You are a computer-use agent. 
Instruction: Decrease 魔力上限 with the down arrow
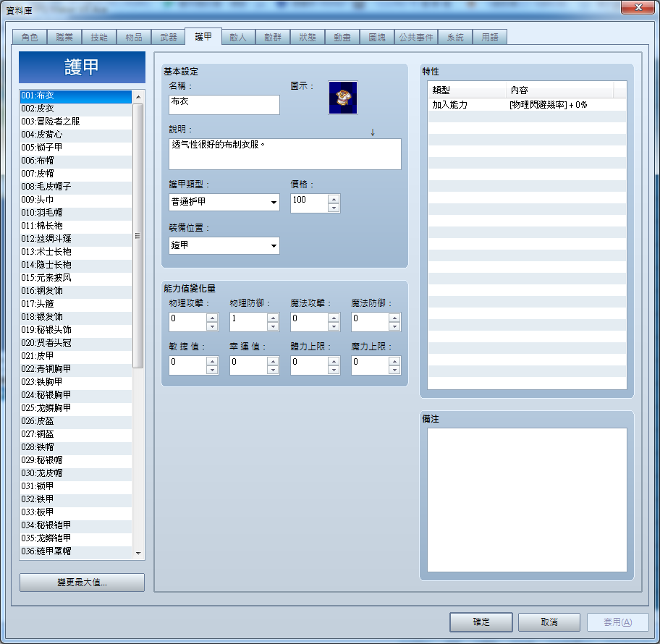coord(394,370)
